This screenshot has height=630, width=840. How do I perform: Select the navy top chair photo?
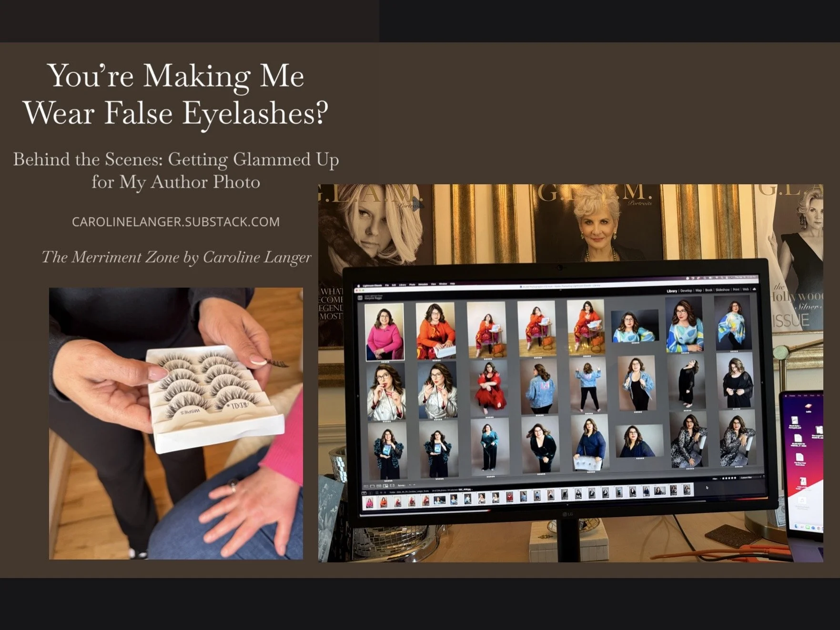590,442
